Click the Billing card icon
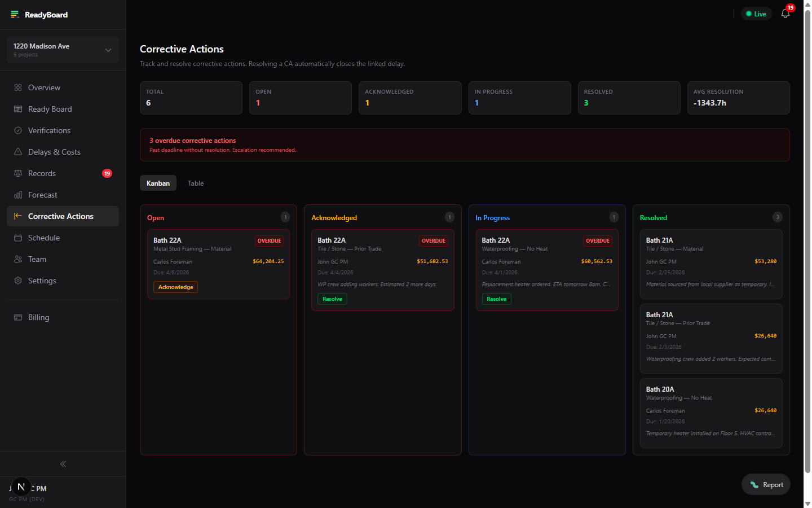The height and width of the screenshot is (508, 812). [18, 317]
